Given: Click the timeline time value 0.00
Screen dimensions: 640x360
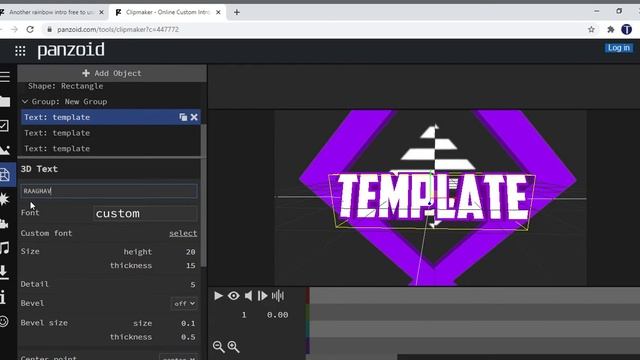Looking at the screenshot, I should tap(278, 315).
